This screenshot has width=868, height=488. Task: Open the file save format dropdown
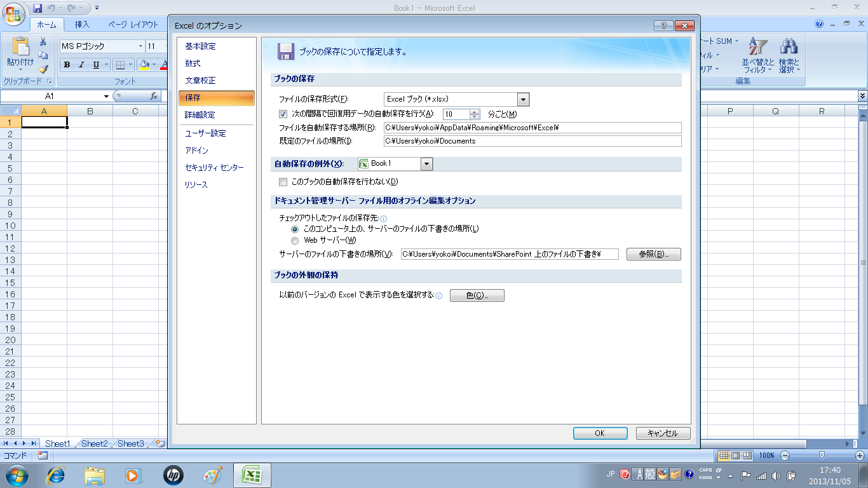coord(523,99)
